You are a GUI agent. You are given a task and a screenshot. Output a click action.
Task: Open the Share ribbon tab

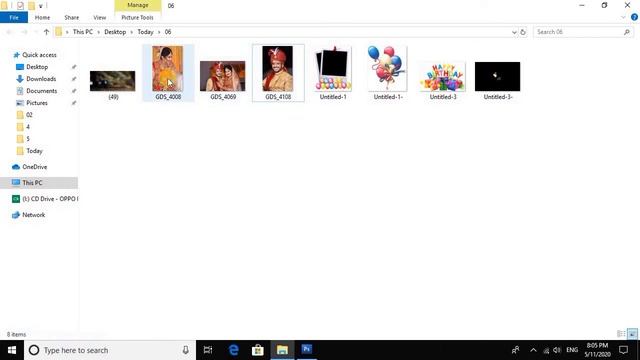[71, 18]
